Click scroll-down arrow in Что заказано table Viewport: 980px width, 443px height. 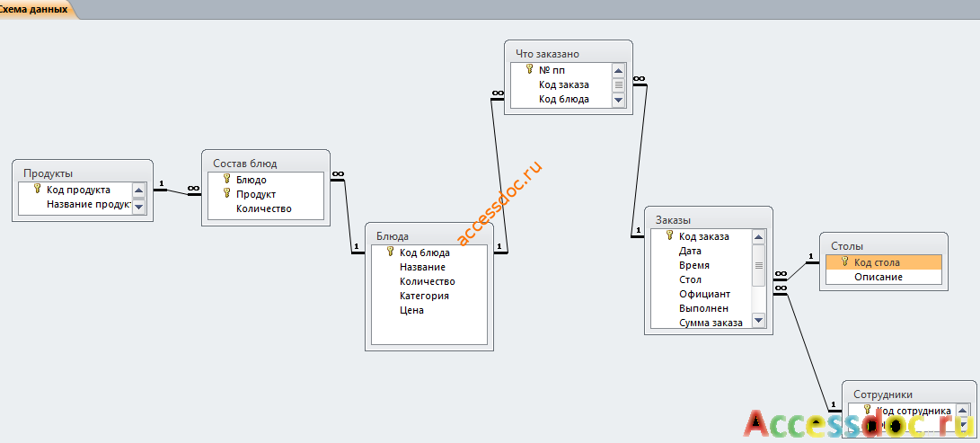(x=618, y=100)
